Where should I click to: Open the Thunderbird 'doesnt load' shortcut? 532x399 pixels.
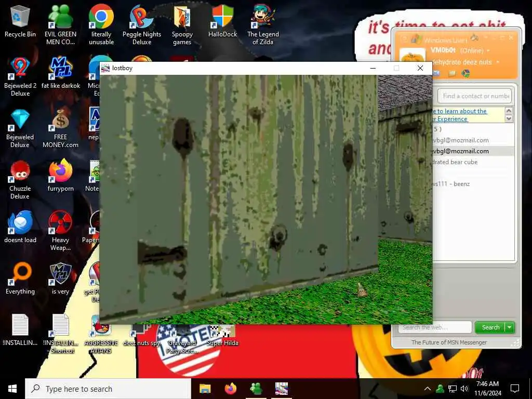20,227
